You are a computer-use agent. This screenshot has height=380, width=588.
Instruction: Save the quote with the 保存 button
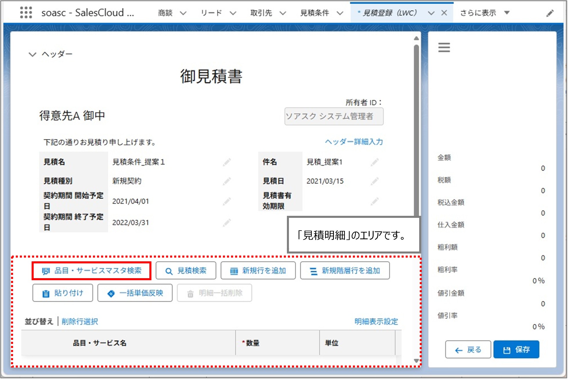[x=516, y=350]
